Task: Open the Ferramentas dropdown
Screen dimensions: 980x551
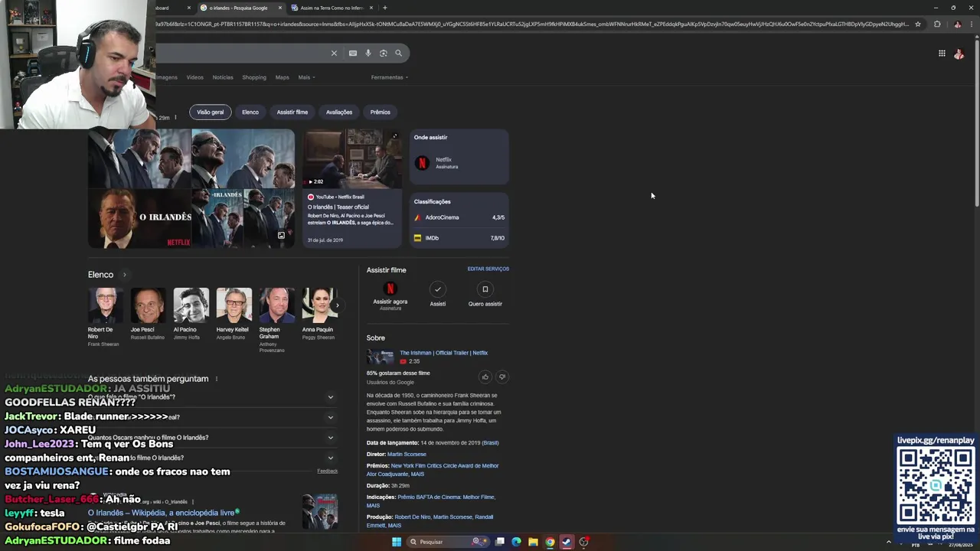Action: click(x=390, y=77)
